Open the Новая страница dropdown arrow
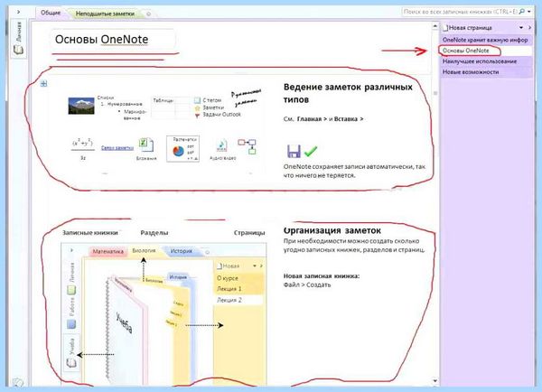Image resolution: width=542 pixels, height=392 pixels. (521, 28)
